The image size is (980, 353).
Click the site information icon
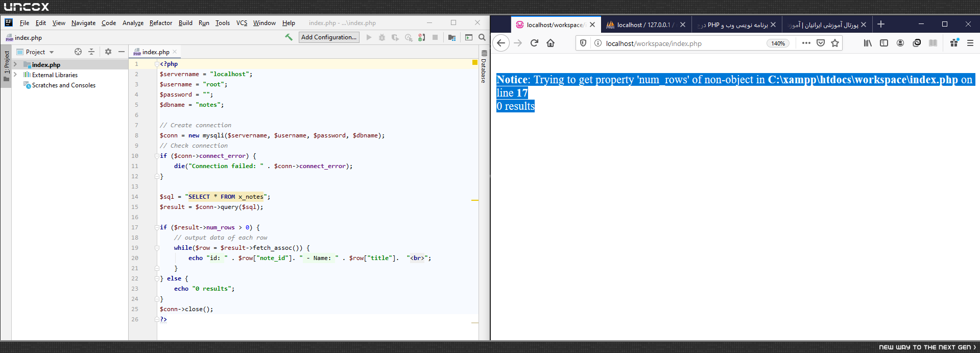click(597, 43)
